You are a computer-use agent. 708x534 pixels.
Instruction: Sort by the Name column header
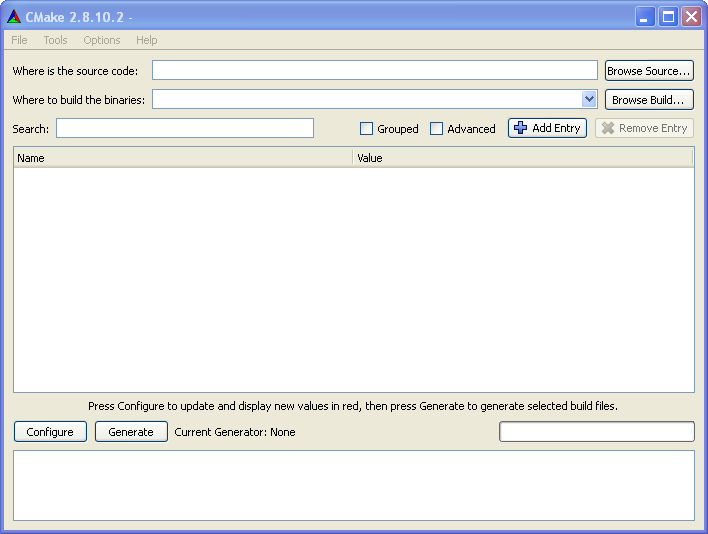click(183, 158)
